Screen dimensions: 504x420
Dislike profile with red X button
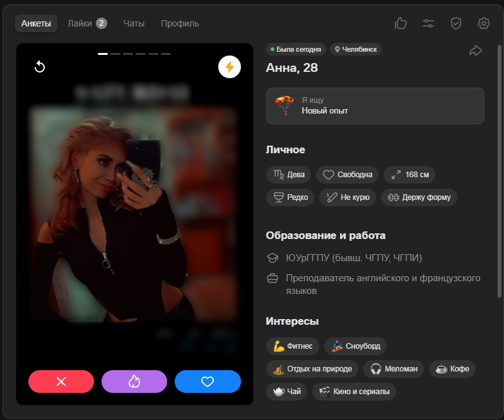[x=61, y=382]
